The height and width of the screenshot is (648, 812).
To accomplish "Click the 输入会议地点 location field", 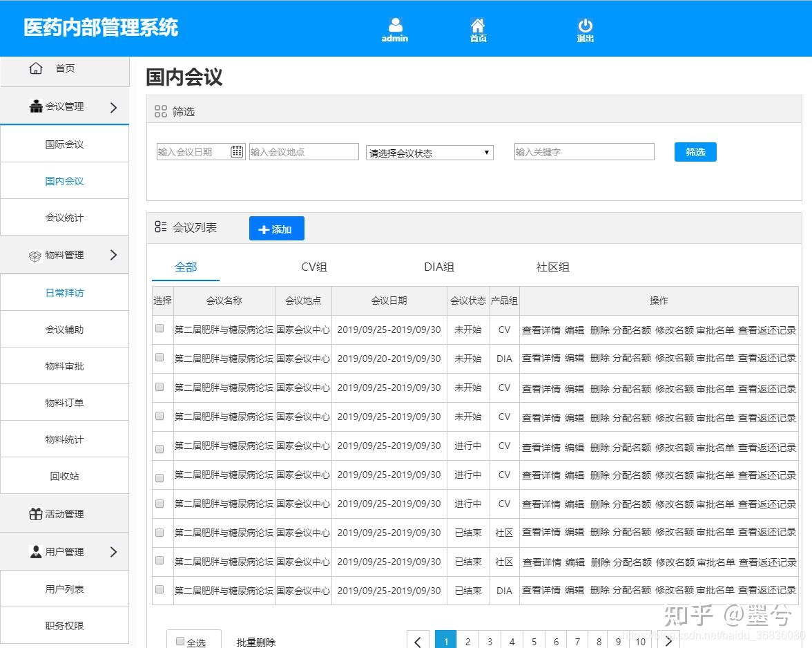I will (304, 152).
